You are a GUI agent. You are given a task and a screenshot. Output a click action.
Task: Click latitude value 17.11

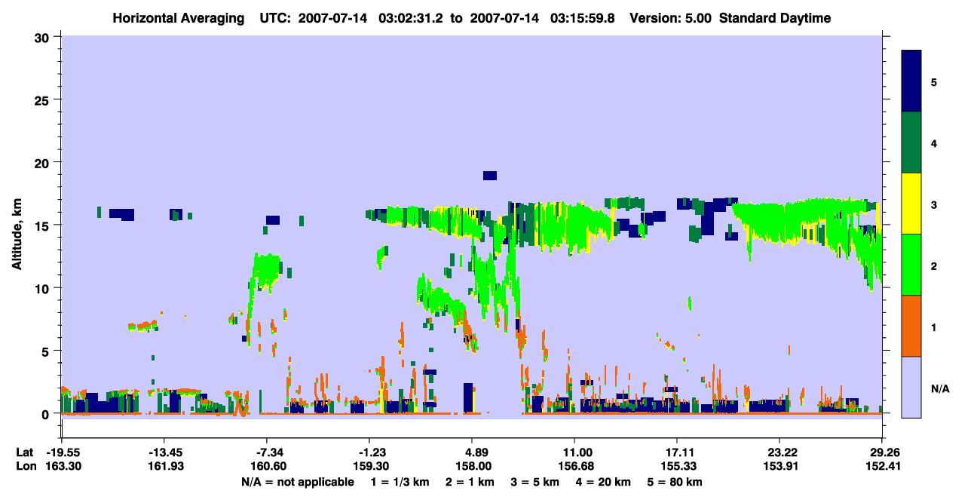point(677,452)
